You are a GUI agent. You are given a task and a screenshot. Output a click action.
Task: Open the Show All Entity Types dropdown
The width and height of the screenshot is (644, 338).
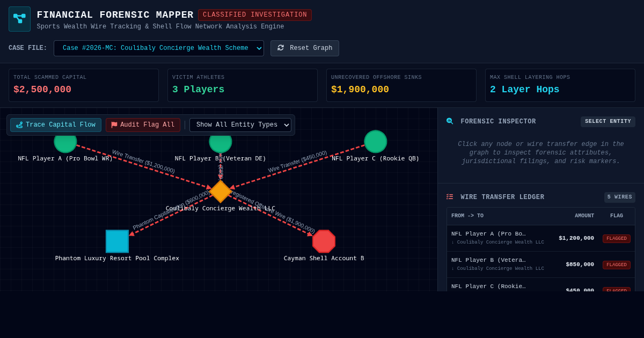[240, 125]
